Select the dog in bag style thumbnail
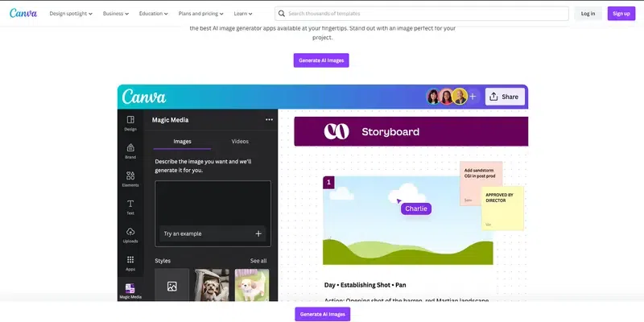 point(212,286)
